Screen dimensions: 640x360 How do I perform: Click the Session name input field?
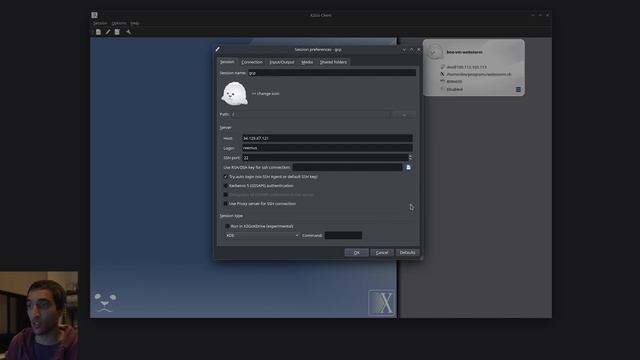(332, 73)
